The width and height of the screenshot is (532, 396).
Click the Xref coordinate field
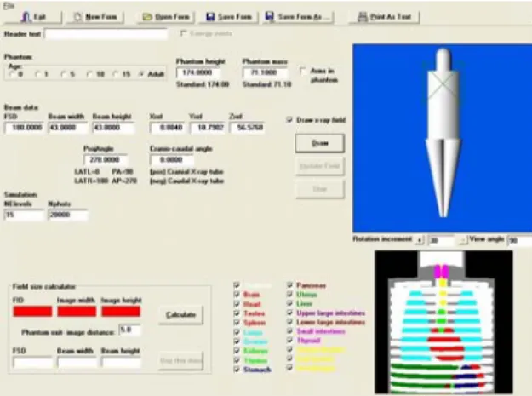pos(169,128)
